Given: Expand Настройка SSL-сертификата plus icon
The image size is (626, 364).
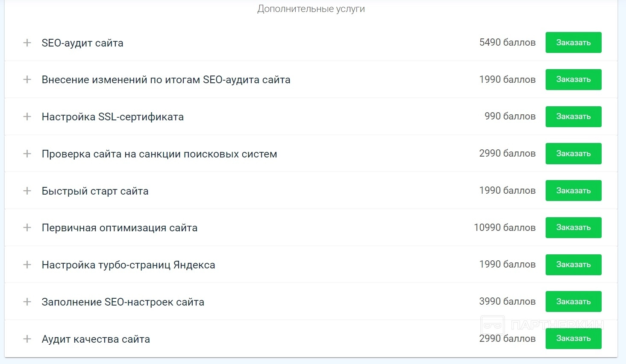Looking at the screenshot, I should [x=27, y=116].
